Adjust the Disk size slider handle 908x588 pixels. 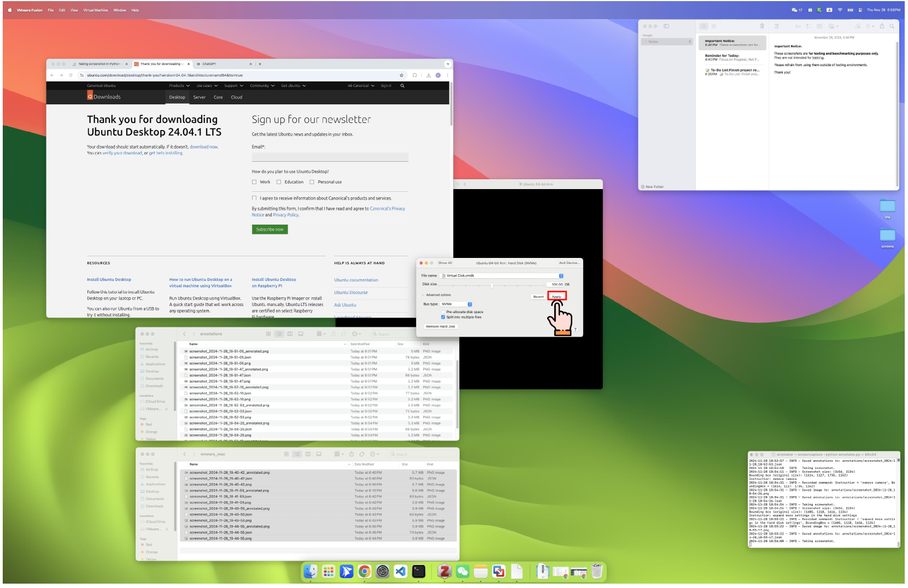click(492, 285)
